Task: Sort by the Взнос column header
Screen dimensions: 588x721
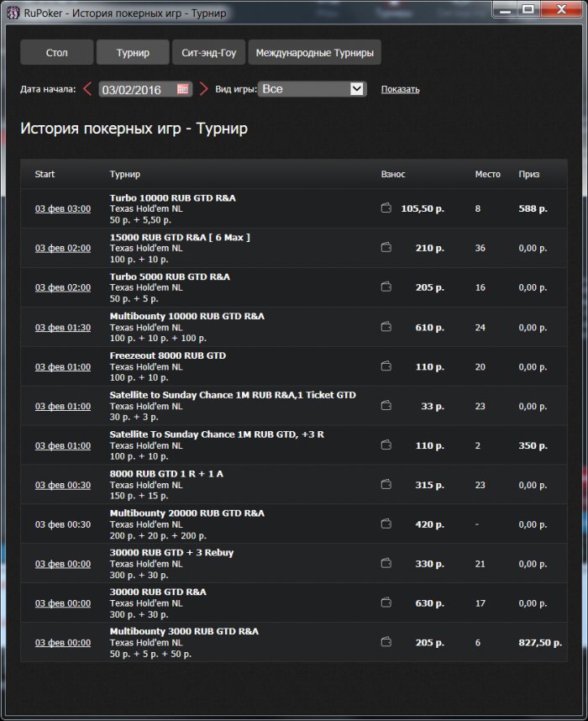Action: pos(393,175)
